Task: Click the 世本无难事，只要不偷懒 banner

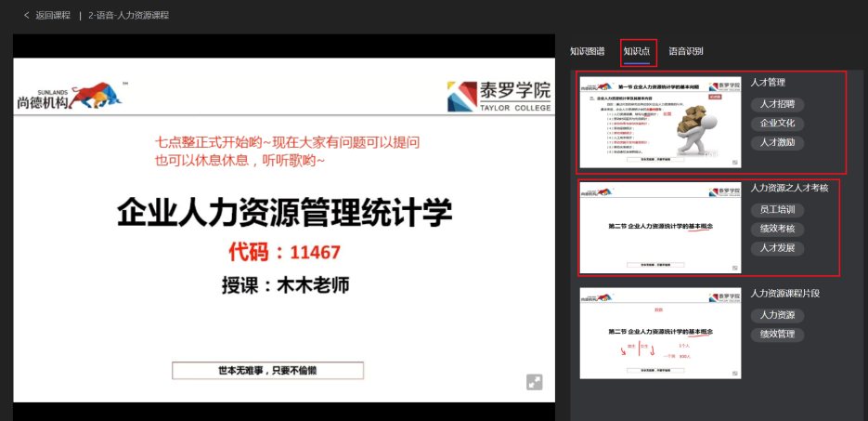Action: tap(268, 371)
